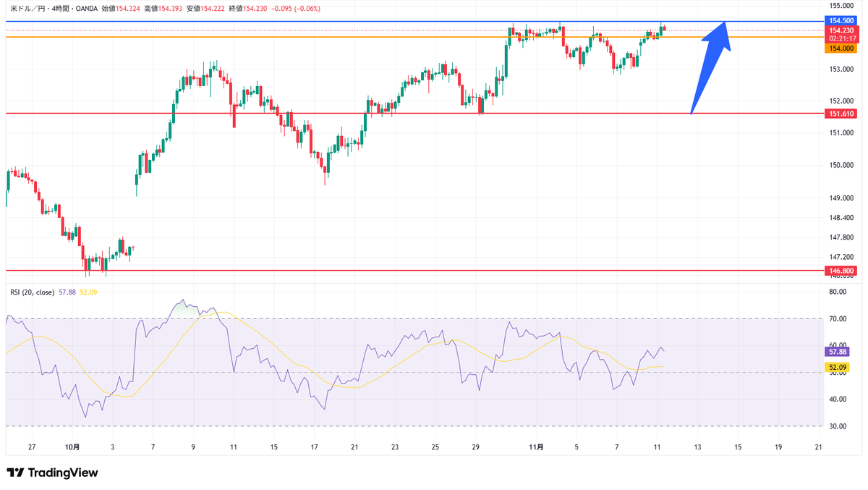The image size is (868, 490).
Task: Select the blue 154.500 price label
Action: (x=839, y=22)
